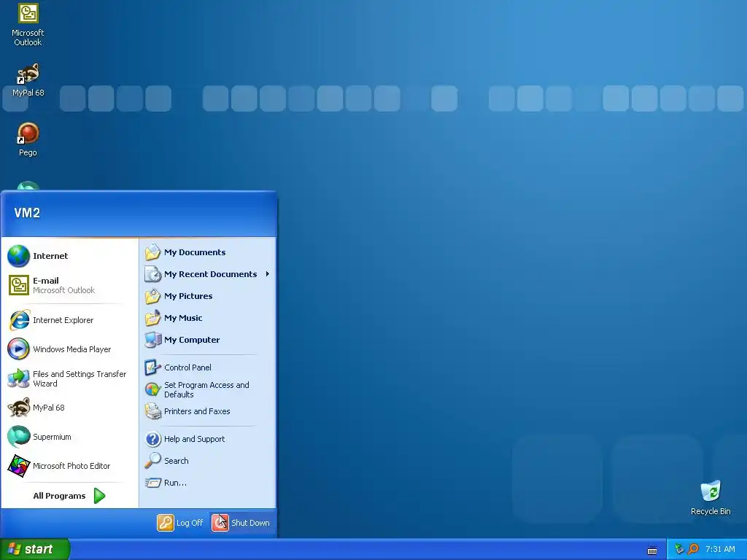This screenshot has width=747, height=560.
Task: Click the Windows Media Player icon
Action: pos(18,349)
